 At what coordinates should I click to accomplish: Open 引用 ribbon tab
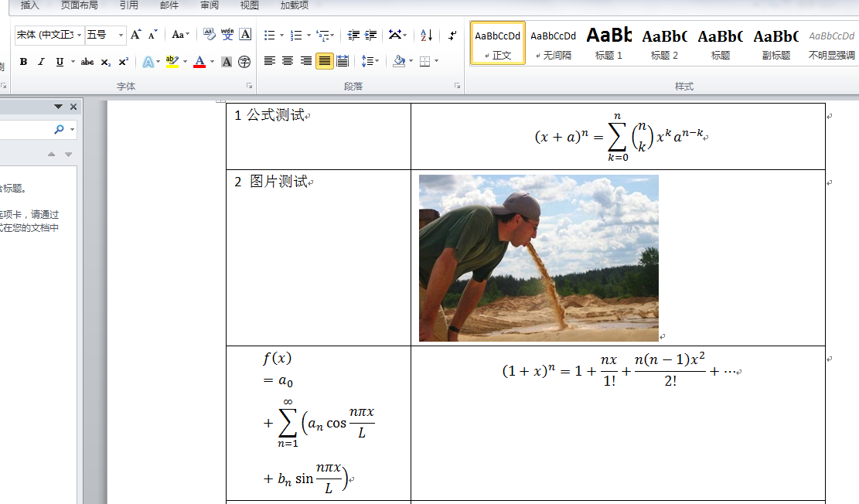[x=129, y=5]
